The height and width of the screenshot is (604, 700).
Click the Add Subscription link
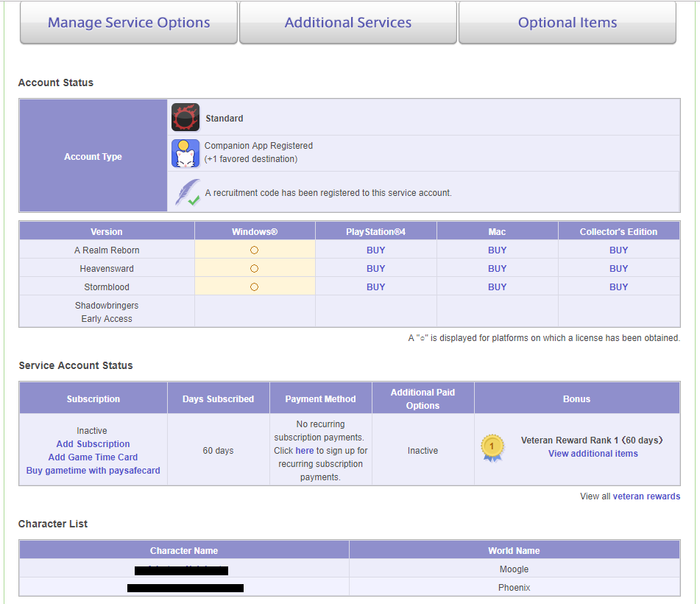click(x=93, y=443)
